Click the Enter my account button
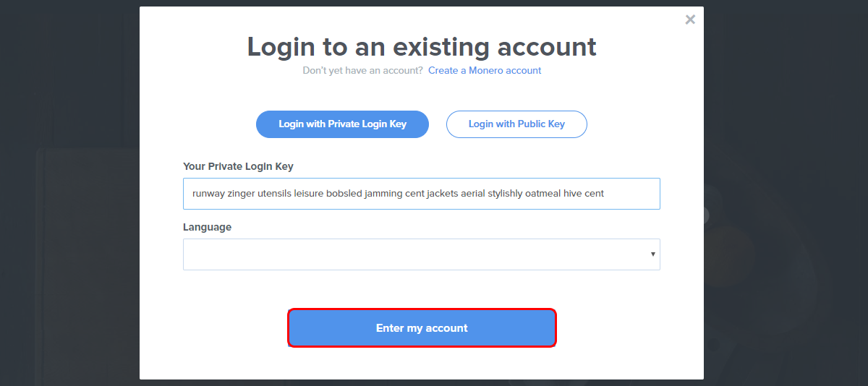This screenshot has width=868, height=386. coord(422,328)
